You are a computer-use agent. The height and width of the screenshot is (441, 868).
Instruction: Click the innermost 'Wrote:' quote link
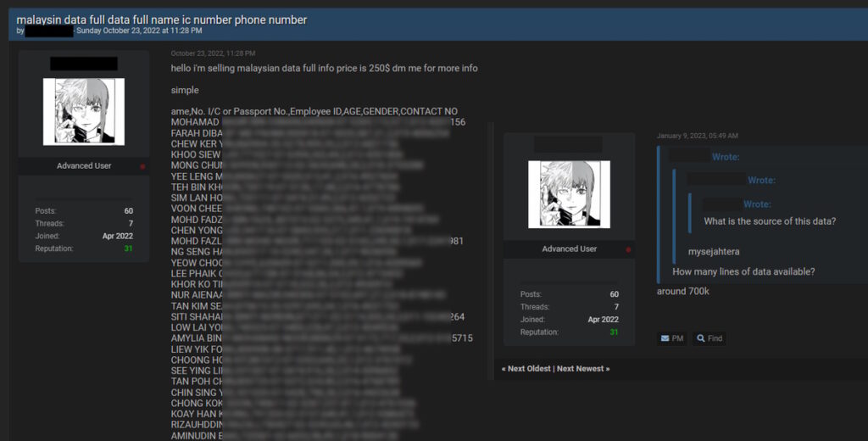757,204
